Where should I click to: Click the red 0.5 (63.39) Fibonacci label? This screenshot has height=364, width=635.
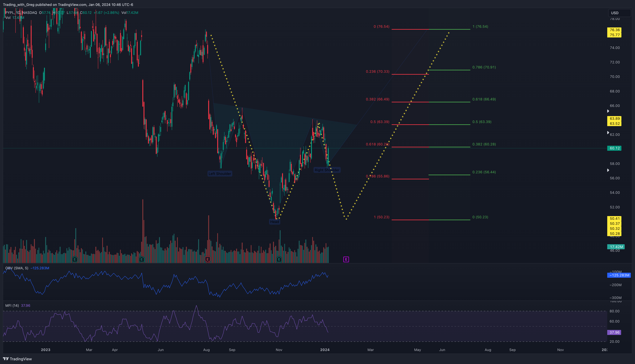point(380,122)
